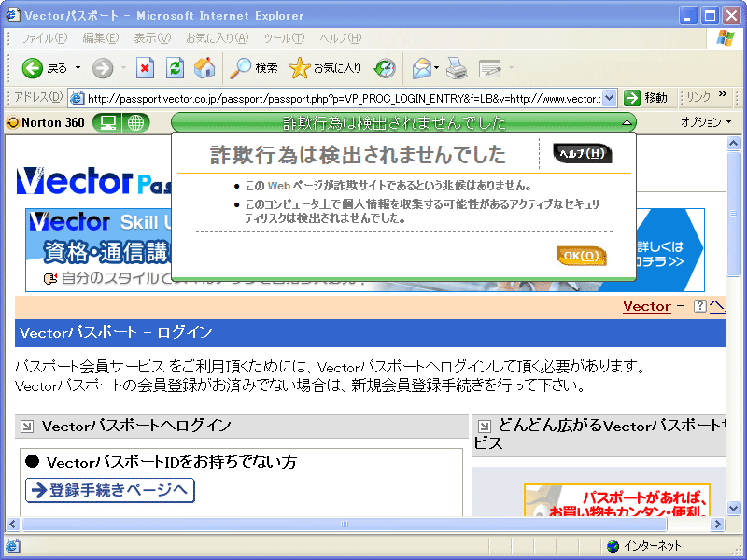Click the 資格・通信講座 banner headline

(x=106, y=252)
